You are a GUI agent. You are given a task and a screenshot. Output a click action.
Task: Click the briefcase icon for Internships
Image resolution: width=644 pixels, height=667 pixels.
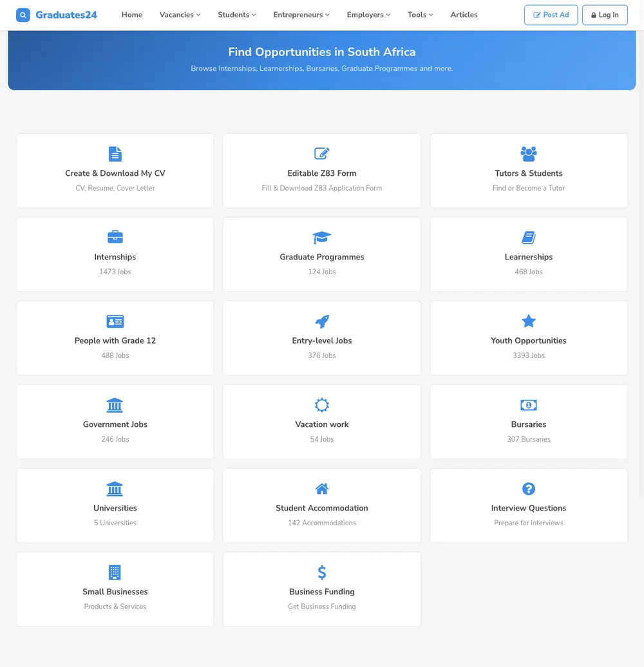click(115, 237)
